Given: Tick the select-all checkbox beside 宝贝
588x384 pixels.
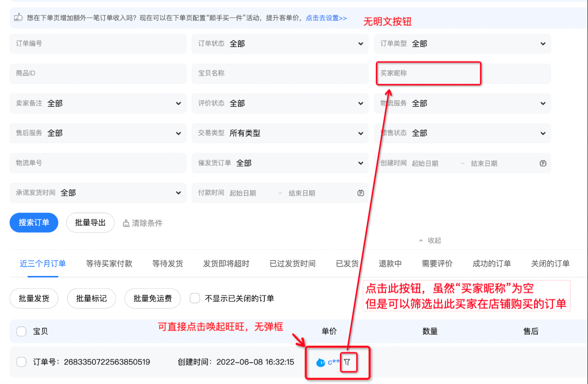Looking at the screenshot, I should point(21,331).
